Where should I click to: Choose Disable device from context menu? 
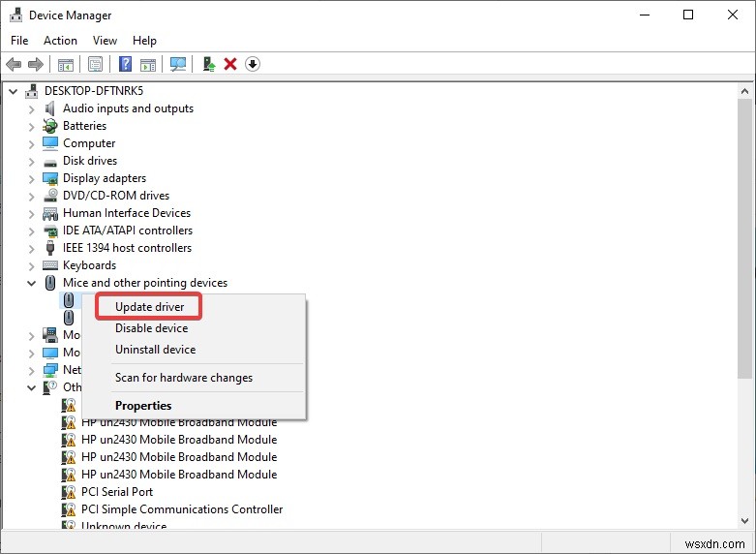(x=151, y=328)
